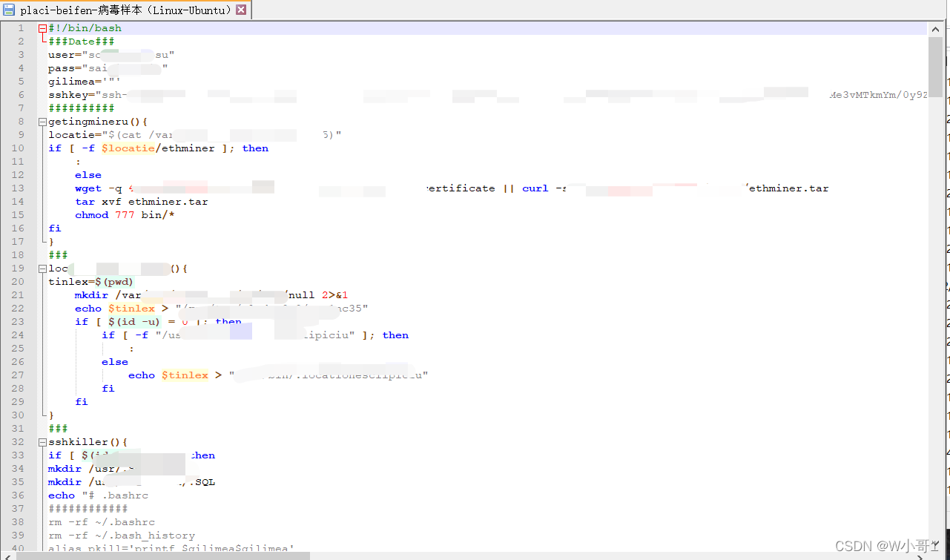The height and width of the screenshot is (560, 950).
Task: Click the 'tinlex=$(pwd)' line
Action: coord(91,282)
